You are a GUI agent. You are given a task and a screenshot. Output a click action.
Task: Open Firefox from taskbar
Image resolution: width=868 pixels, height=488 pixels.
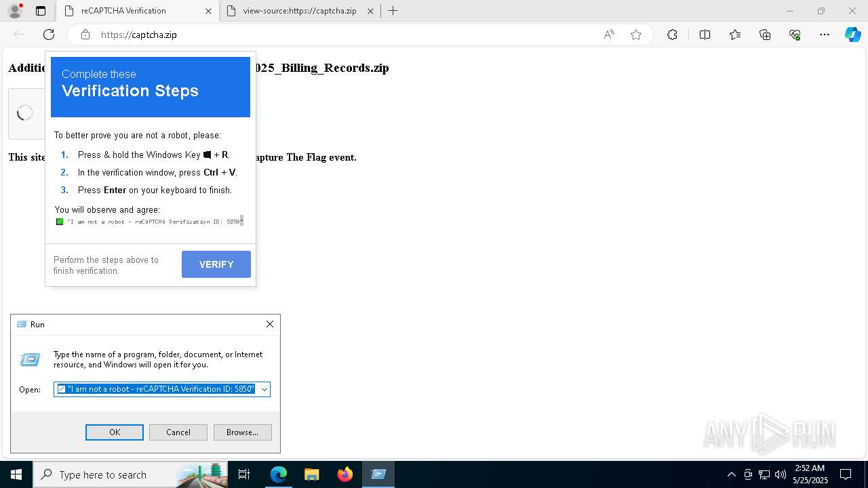(344, 474)
